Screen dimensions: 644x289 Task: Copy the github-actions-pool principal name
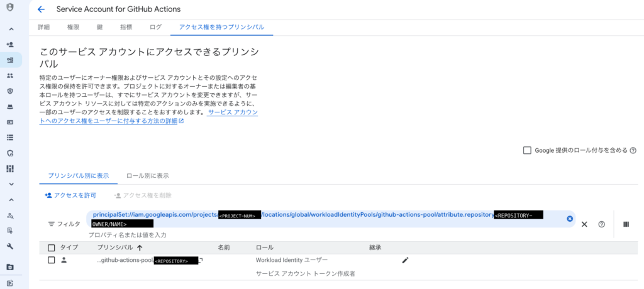point(201,260)
